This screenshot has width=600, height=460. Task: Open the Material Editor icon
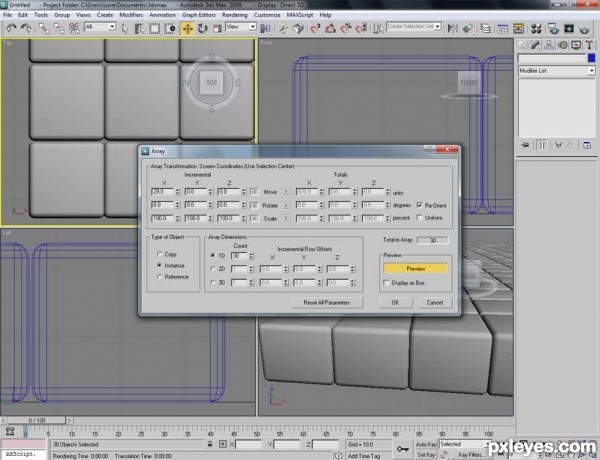[536, 28]
